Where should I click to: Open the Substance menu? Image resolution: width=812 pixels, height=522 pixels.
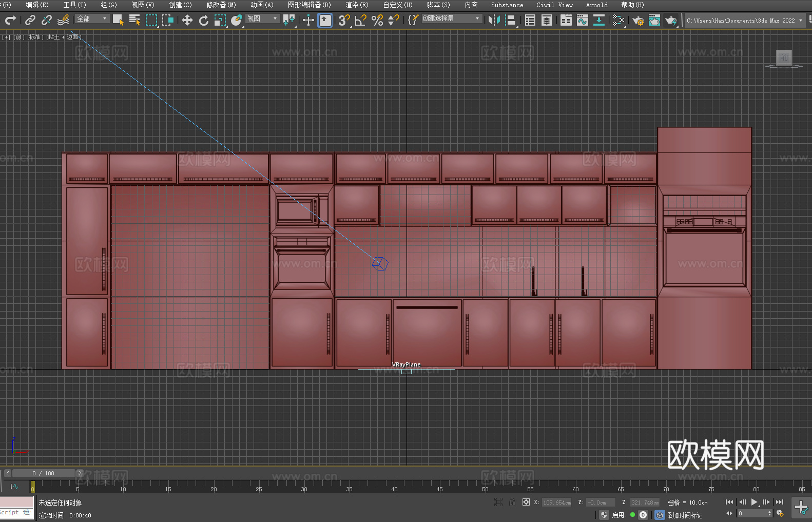[x=507, y=5]
